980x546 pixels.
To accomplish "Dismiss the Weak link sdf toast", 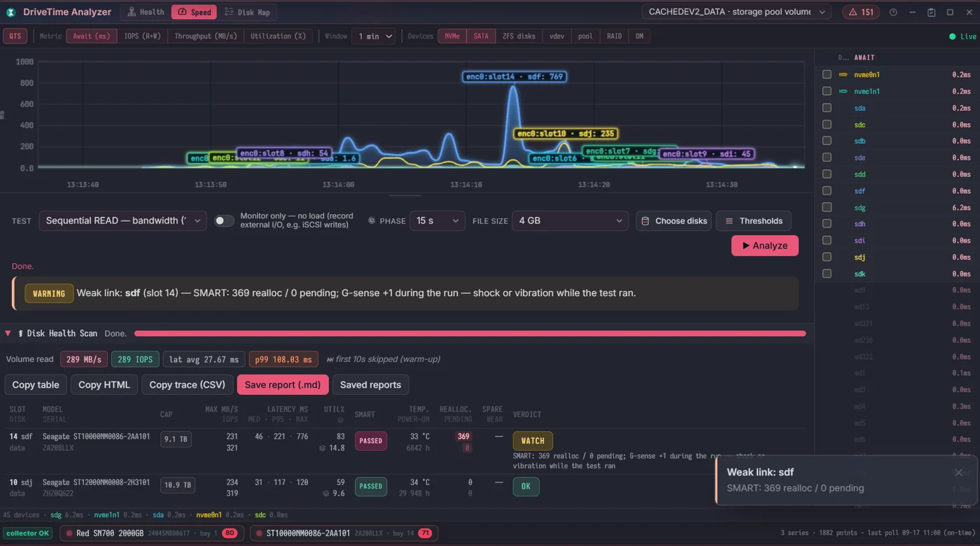I will [x=958, y=472].
